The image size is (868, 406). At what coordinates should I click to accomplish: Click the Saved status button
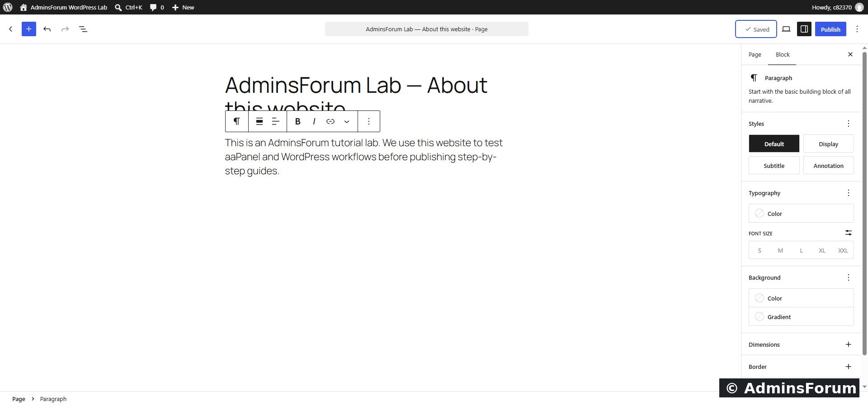(x=756, y=29)
